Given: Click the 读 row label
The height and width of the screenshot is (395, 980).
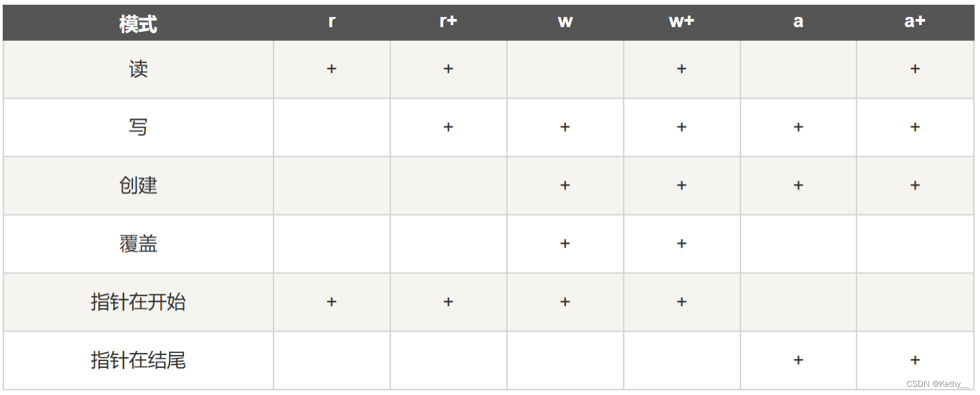Looking at the screenshot, I should click(138, 69).
